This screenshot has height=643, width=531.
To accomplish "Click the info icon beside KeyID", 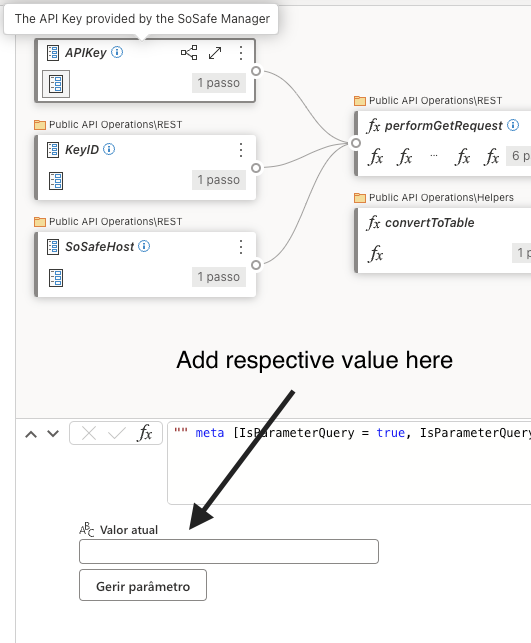I will pos(109,149).
